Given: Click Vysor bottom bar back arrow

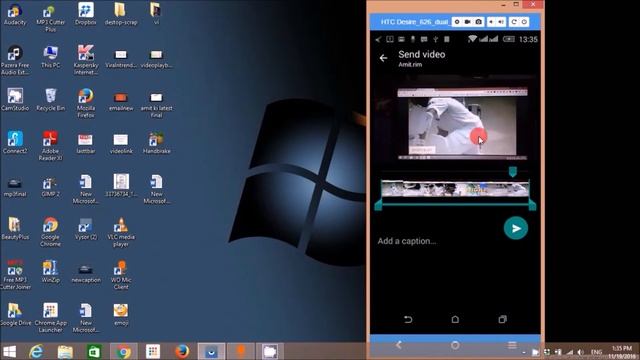Looking at the screenshot, I should (399, 345).
